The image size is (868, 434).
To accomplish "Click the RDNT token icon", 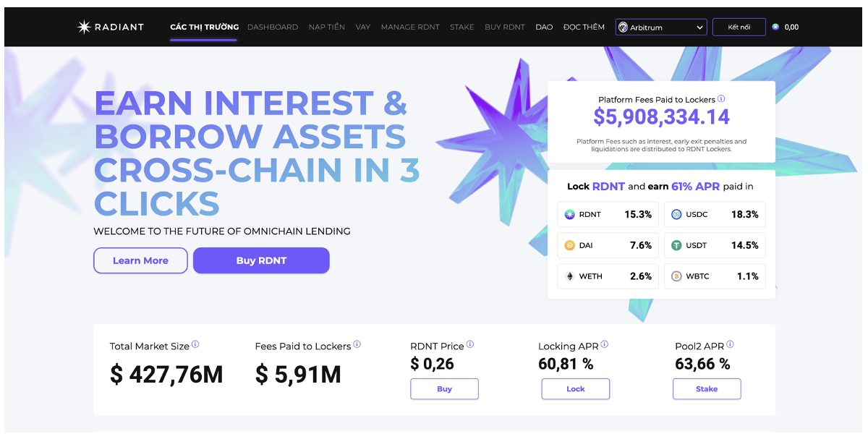I will (570, 214).
